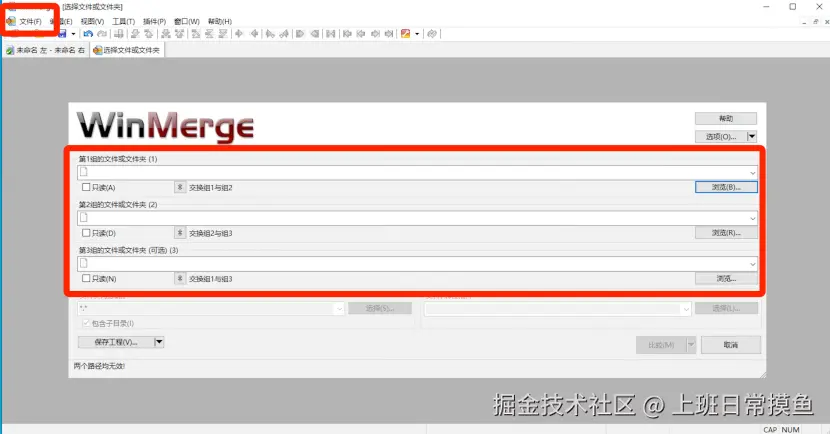This screenshot has height=434, width=830.
Task: Click the Auto Merge toolbar icon
Action: [x=331, y=34]
